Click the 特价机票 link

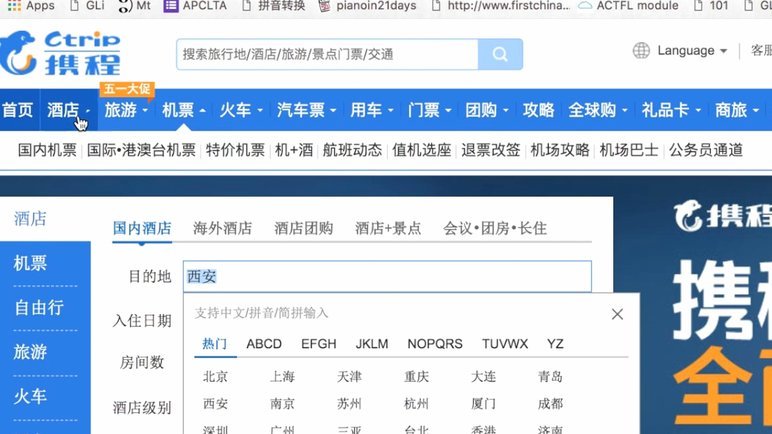(235, 150)
